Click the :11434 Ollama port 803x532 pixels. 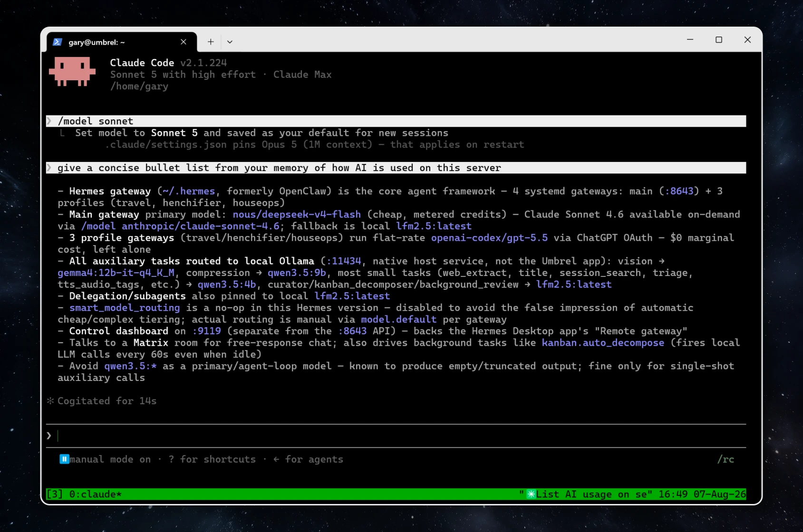(x=343, y=261)
